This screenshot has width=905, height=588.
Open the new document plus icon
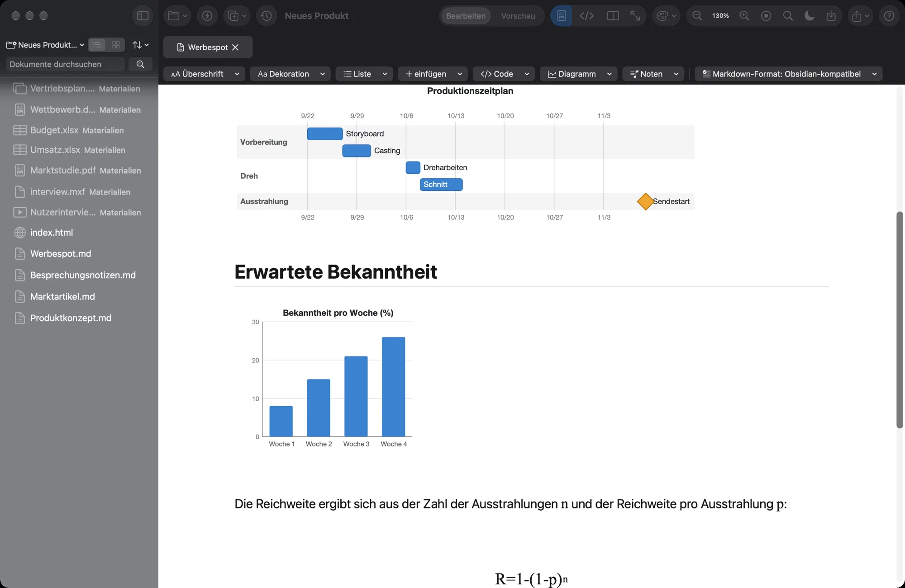237,16
